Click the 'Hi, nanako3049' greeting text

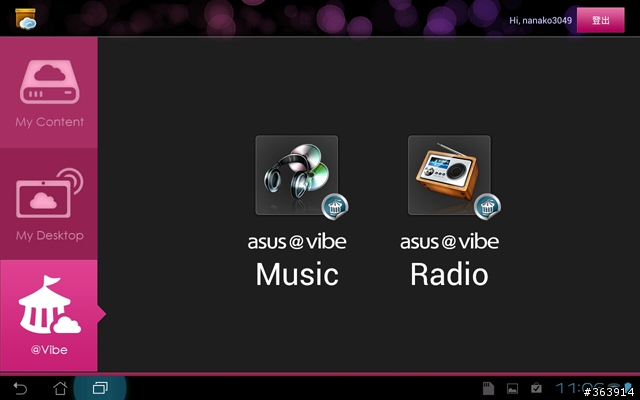(540, 20)
